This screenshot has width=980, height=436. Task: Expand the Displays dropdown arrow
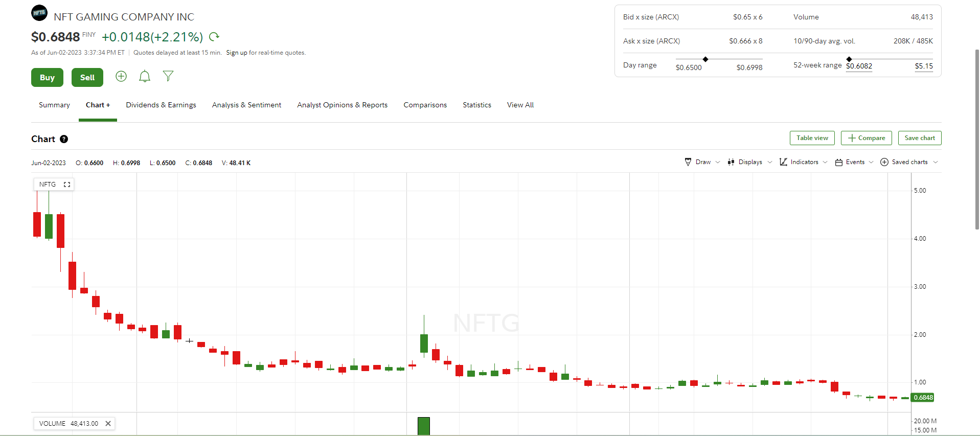pyautogui.click(x=770, y=162)
